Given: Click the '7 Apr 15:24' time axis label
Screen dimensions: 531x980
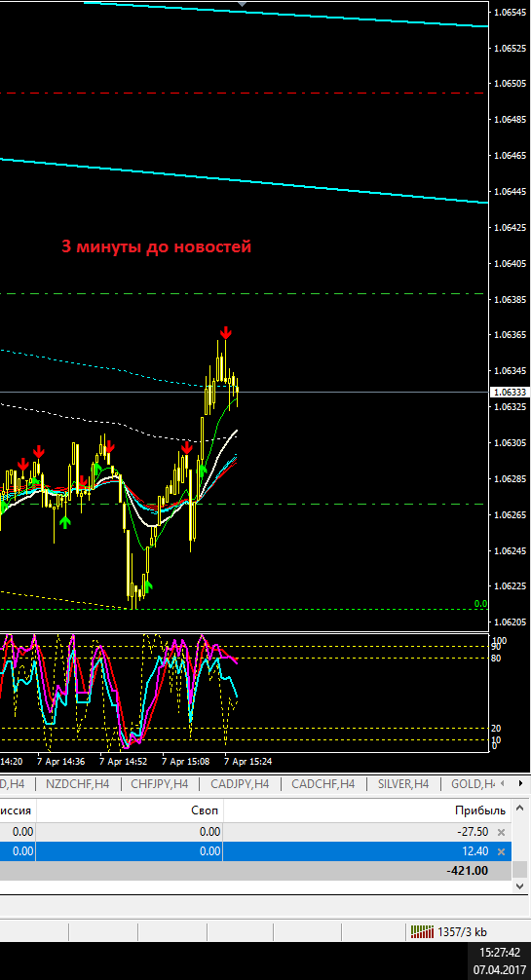Looking at the screenshot, I should [248, 762].
